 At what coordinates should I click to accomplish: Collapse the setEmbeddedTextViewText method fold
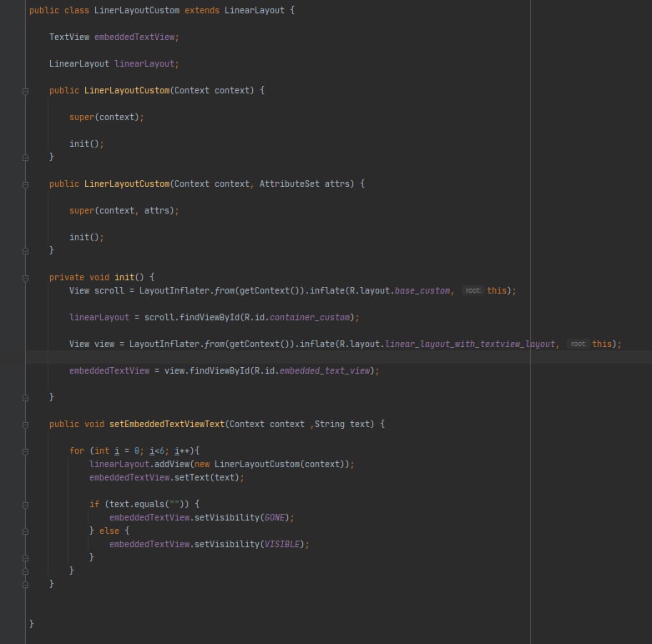25,425
